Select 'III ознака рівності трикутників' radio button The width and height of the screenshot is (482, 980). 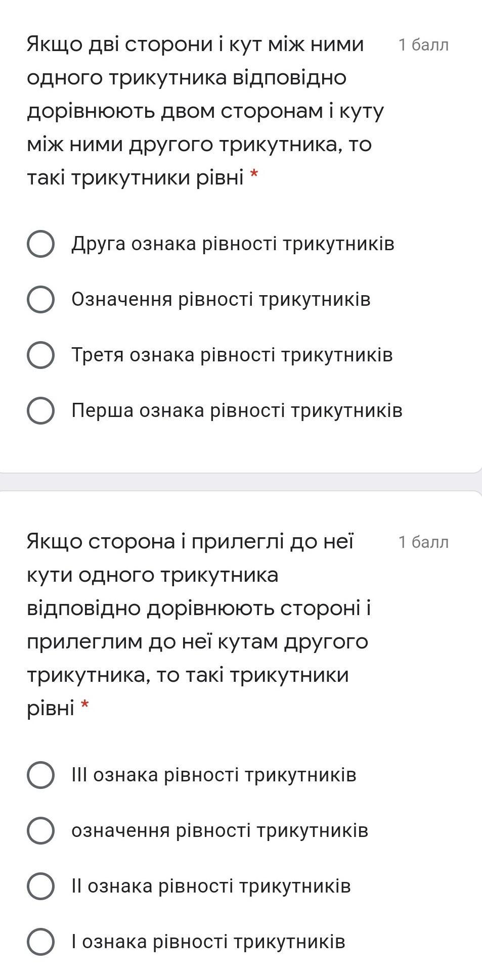coord(40,775)
